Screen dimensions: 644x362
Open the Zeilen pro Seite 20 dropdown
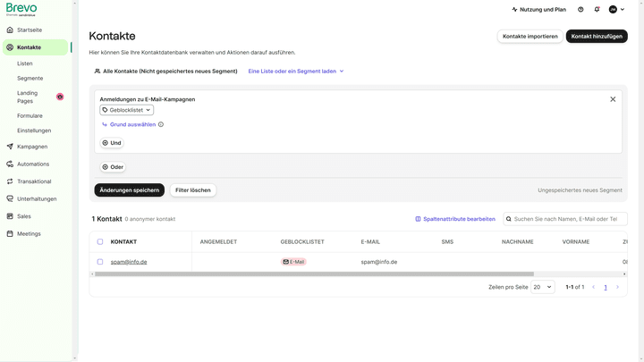(543, 287)
